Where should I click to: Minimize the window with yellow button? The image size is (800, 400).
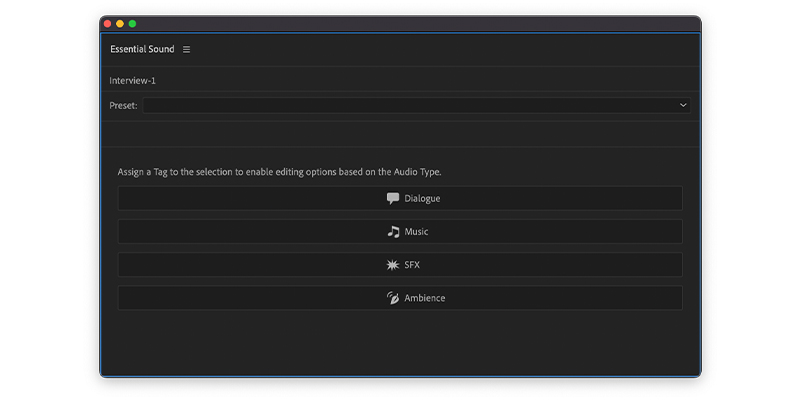[120, 23]
